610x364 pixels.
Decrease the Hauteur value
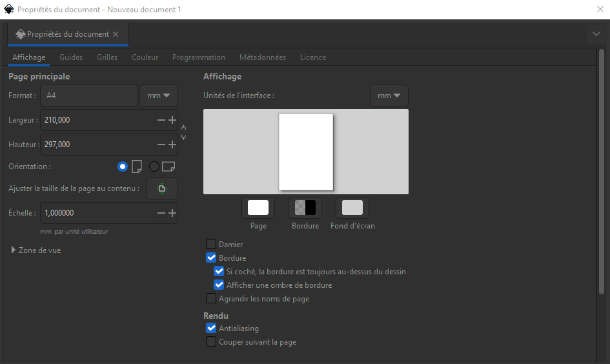[x=161, y=145]
